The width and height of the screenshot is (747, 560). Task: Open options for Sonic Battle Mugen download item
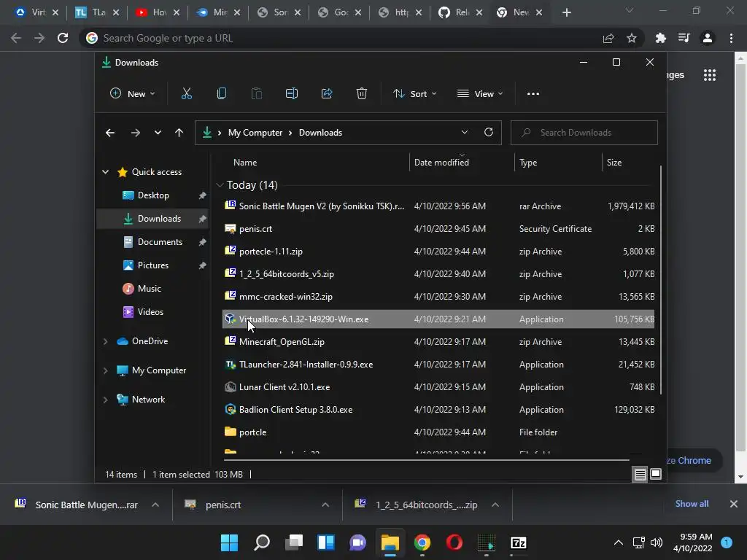(x=155, y=505)
